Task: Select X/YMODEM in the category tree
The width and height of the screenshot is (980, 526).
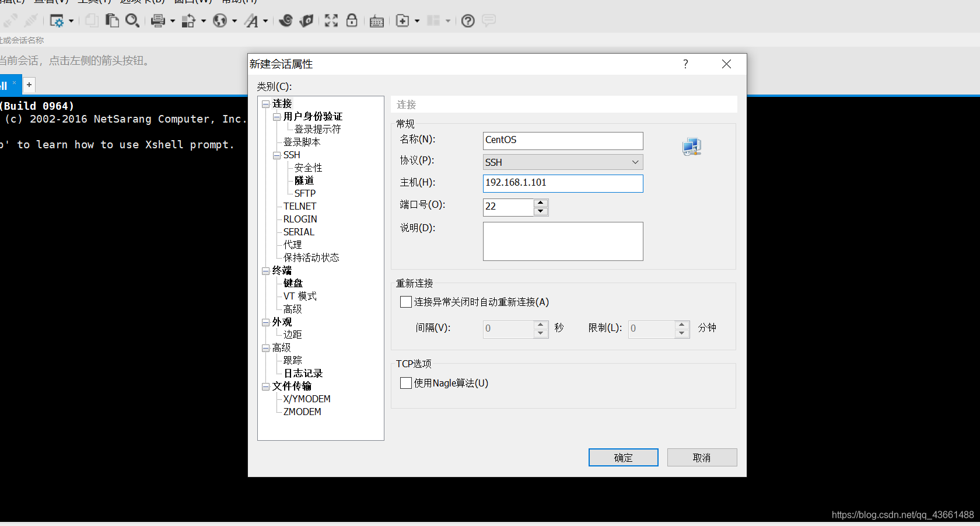Action: (x=307, y=399)
